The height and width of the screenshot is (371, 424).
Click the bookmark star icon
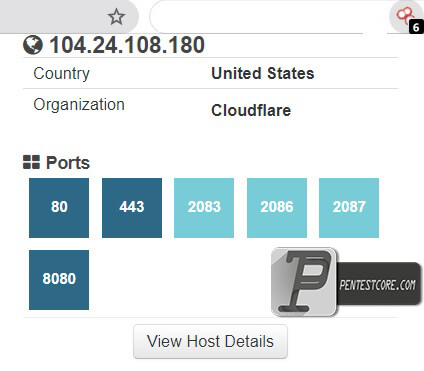pyautogui.click(x=116, y=17)
